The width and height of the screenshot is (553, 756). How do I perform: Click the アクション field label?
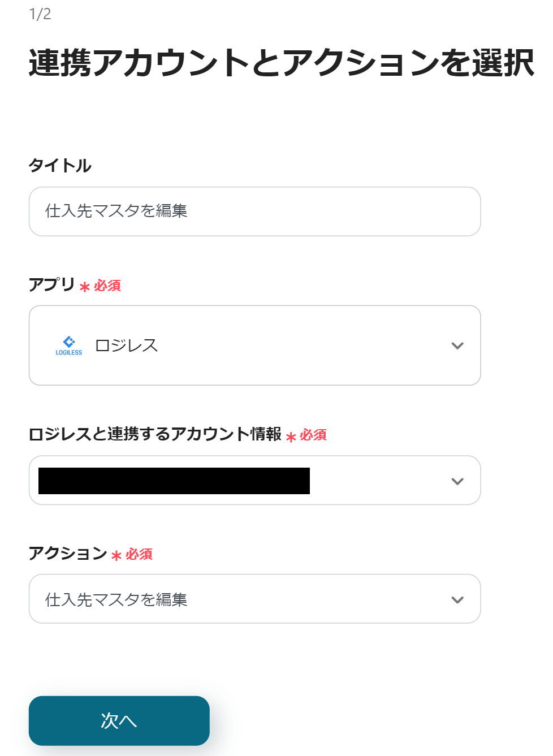pyautogui.click(x=68, y=553)
